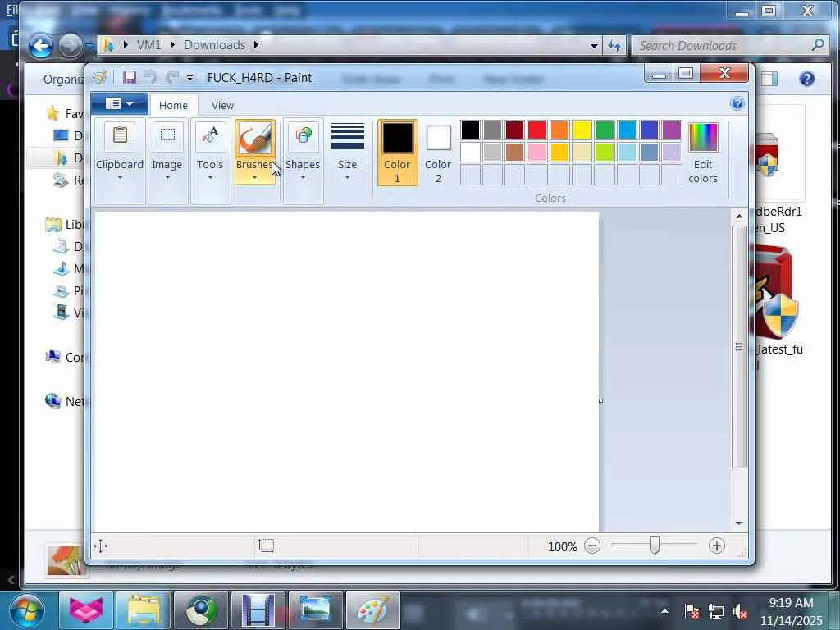Open Customize Quick Access Toolbar arrow
The height and width of the screenshot is (630, 840).
[189, 78]
